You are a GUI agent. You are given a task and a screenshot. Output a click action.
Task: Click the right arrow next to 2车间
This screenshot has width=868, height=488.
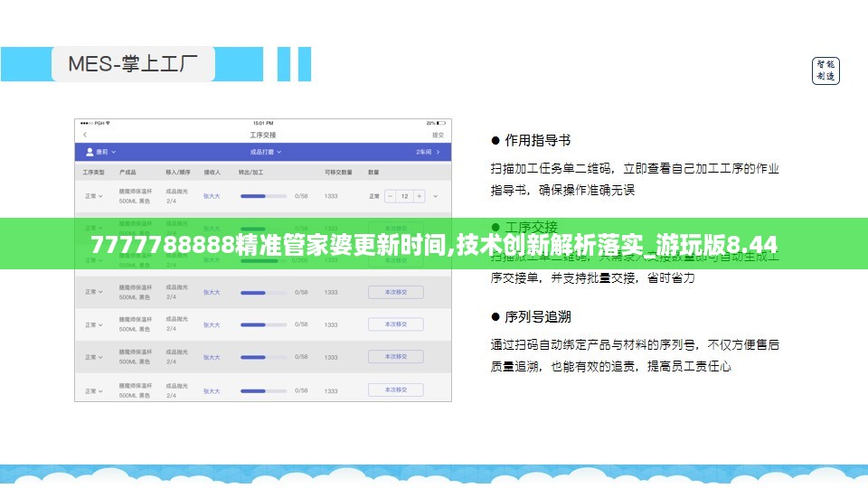coord(439,152)
